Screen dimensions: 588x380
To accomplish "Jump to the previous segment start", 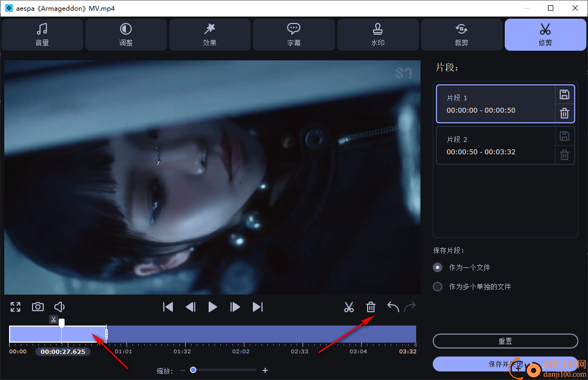I will (168, 307).
